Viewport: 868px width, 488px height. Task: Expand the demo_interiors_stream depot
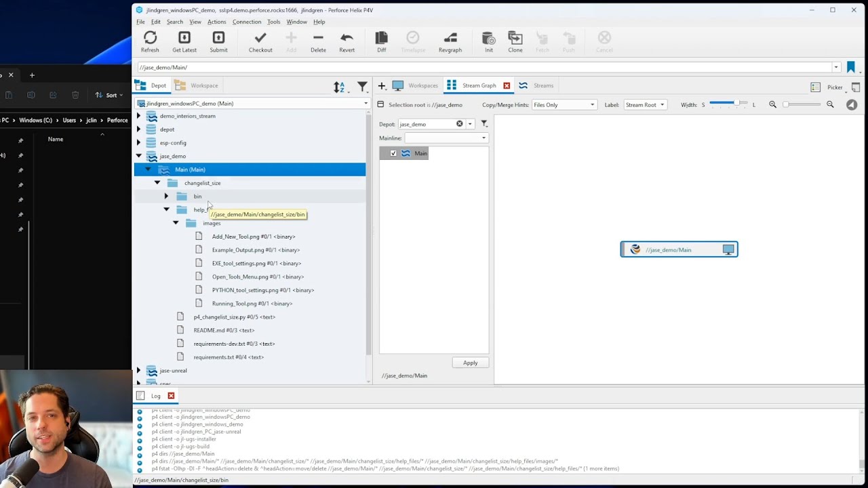coord(139,116)
